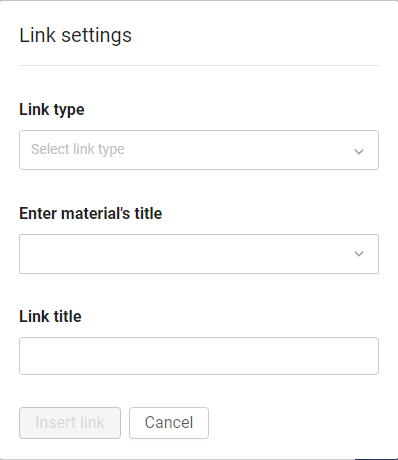The height and width of the screenshot is (460, 398).
Task: Click the 'Enter material's title' label
Action: [91, 213]
